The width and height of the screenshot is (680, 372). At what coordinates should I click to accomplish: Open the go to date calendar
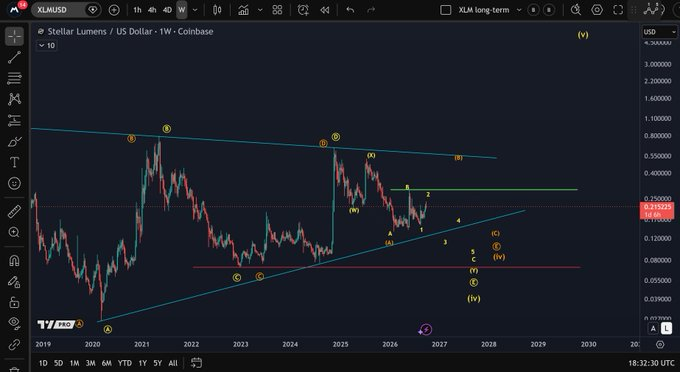point(196,362)
